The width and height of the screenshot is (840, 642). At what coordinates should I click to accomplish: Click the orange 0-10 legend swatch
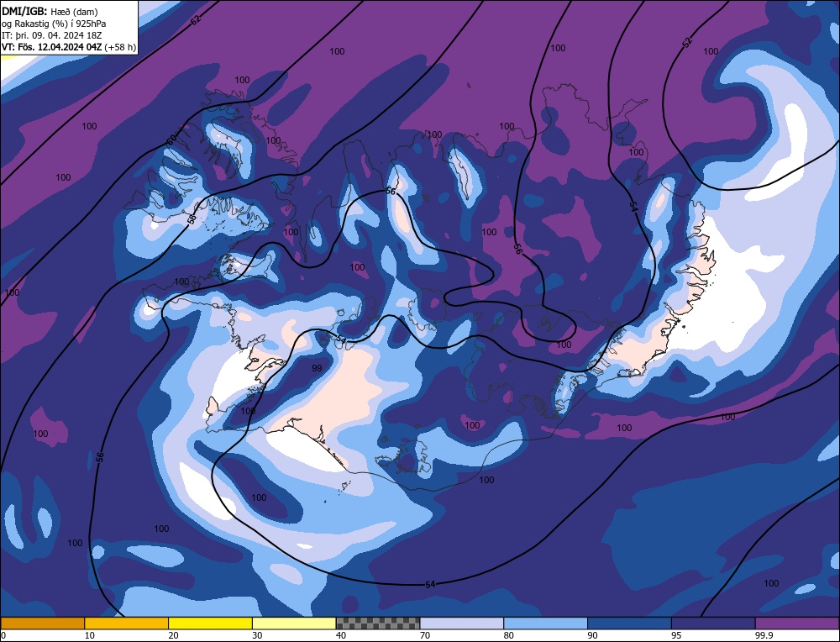[43, 624]
